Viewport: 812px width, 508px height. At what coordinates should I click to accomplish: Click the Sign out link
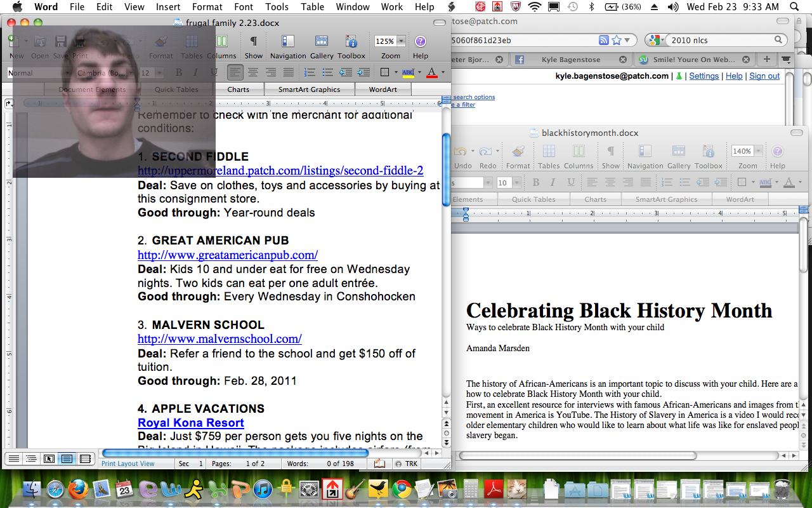pos(764,76)
